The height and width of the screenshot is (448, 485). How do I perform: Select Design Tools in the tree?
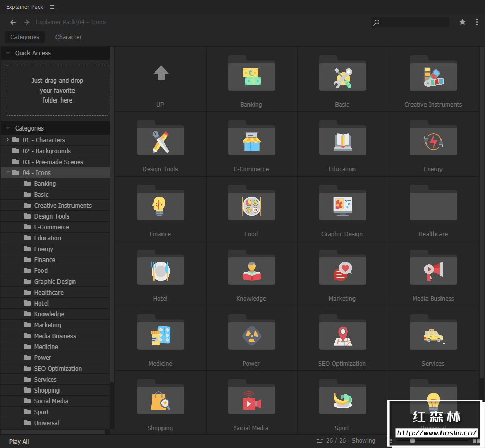point(55,216)
